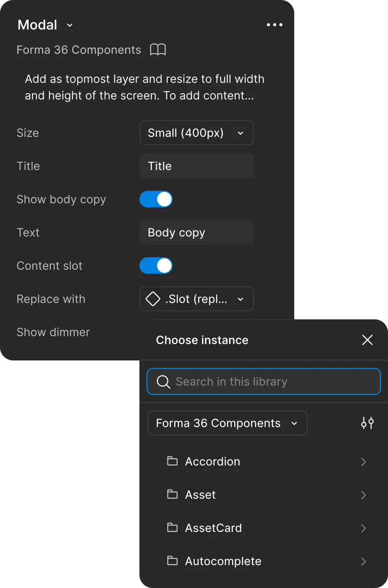Select the Autocomplete tree item
The height and width of the screenshot is (588, 388).
[223, 561]
